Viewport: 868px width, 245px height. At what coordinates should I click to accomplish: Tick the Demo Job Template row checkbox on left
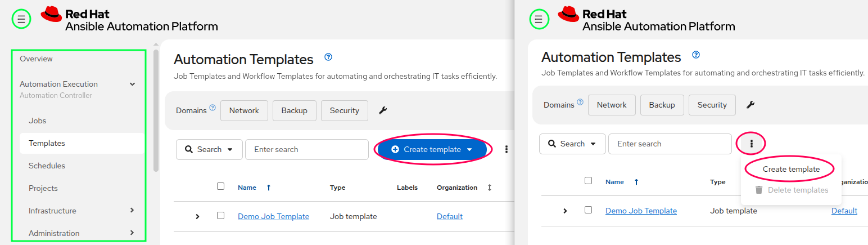pos(220,216)
